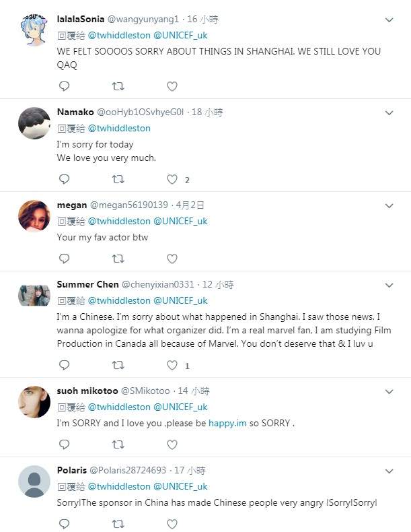Retweet suoh mikotoo's tweet

[118, 444]
